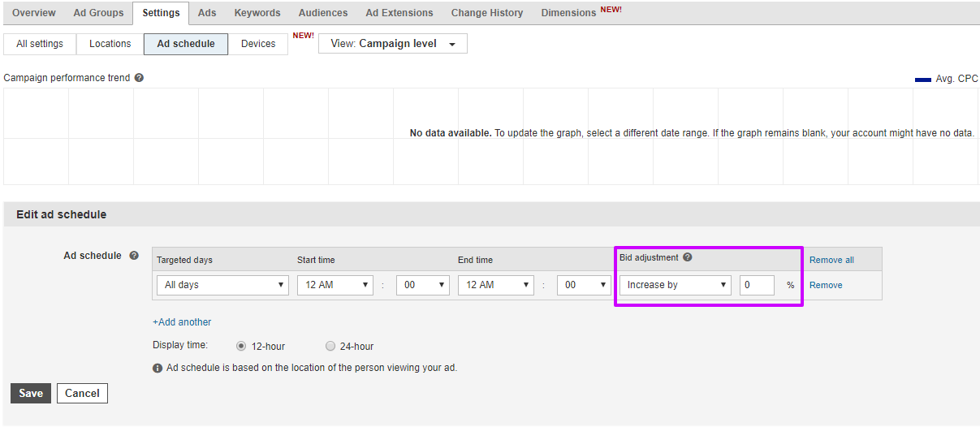Click info icon beside ad schedule location note
Screen dimensions: 980x427
click(x=158, y=368)
